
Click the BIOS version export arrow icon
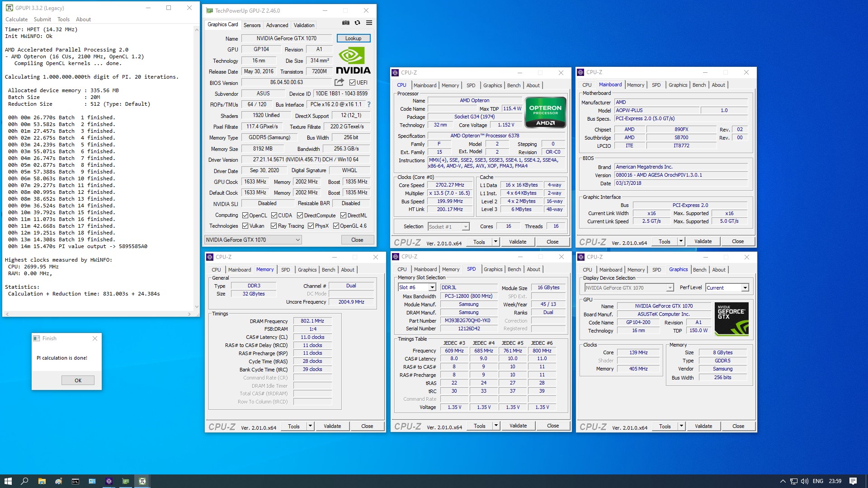point(339,82)
